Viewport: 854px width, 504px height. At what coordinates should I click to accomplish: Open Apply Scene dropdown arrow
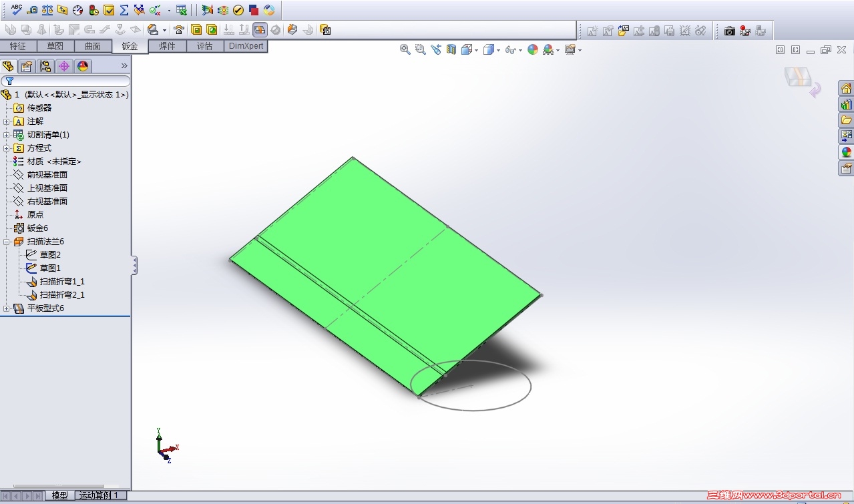(557, 50)
